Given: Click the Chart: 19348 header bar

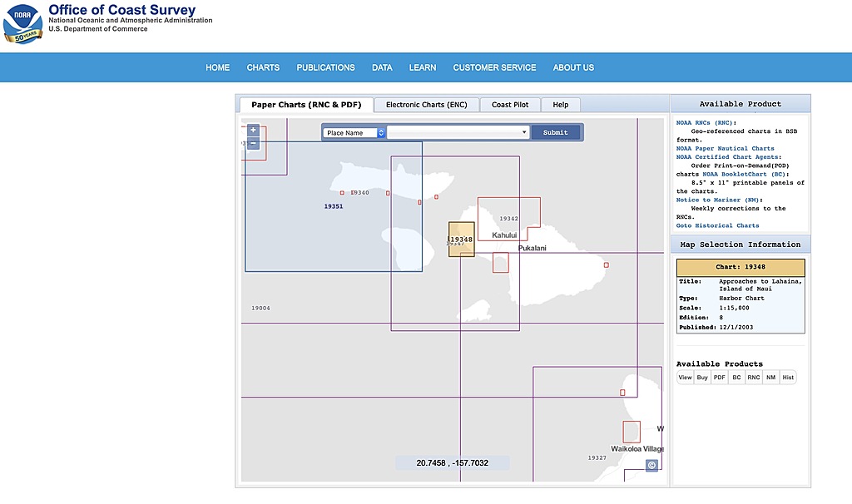Looking at the screenshot, I should coord(741,267).
